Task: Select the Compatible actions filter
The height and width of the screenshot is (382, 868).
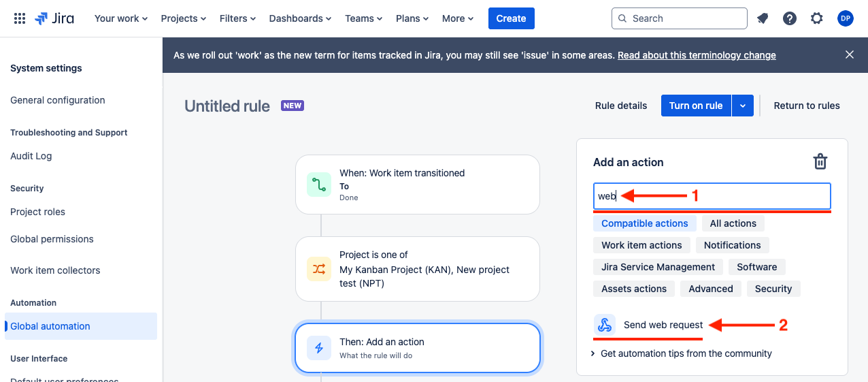Action: pyautogui.click(x=645, y=223)
